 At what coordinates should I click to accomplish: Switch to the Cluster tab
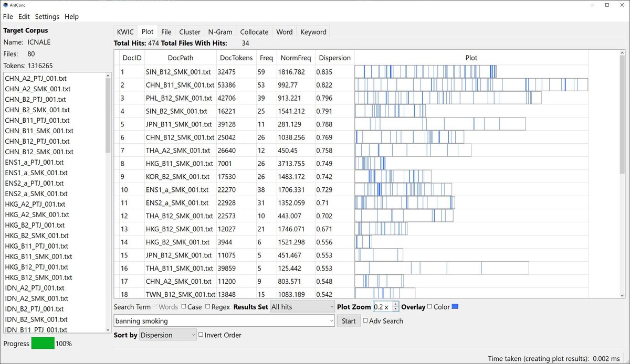click(x=190, y=32)
